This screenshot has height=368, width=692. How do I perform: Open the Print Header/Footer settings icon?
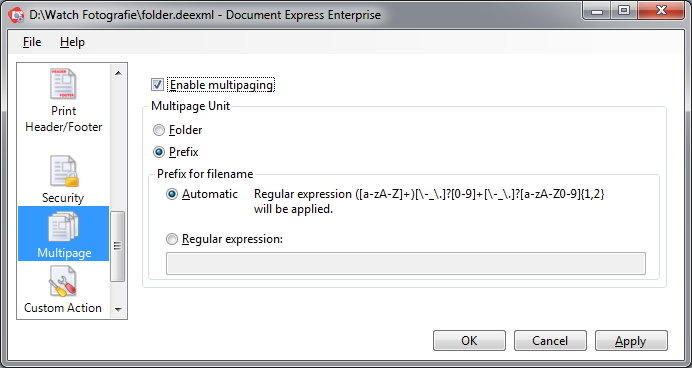point(63,84)
